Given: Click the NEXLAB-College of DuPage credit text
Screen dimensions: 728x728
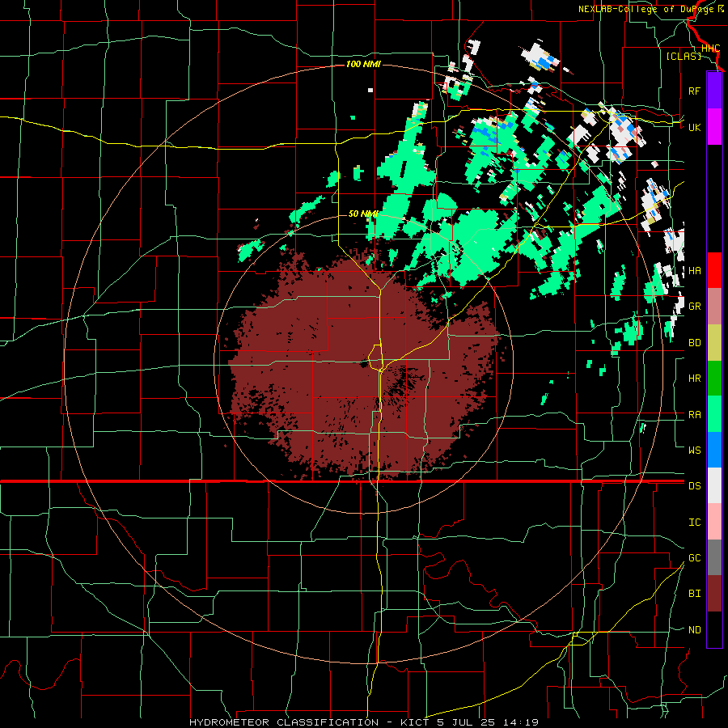Looking at the screenshot, I should (x=647, y=9).
